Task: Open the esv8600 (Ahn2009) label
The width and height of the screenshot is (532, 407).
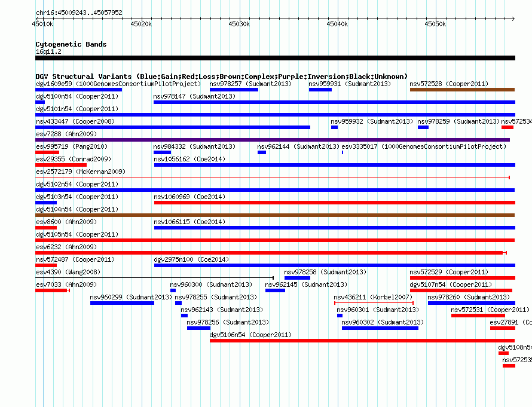Action: 66,222
